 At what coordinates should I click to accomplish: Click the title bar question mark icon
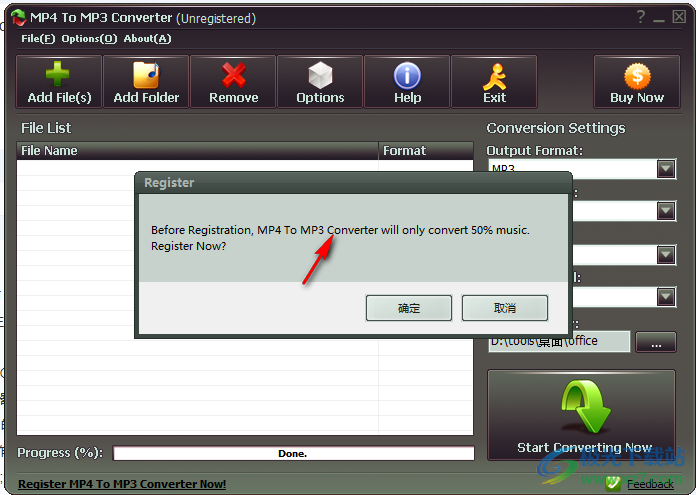(641, 17)
